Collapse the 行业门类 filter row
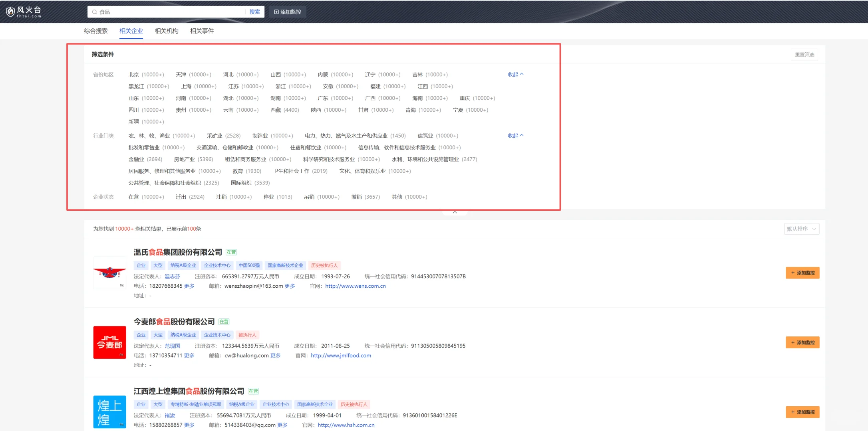 pyautogui.click(x=515, y=136)
